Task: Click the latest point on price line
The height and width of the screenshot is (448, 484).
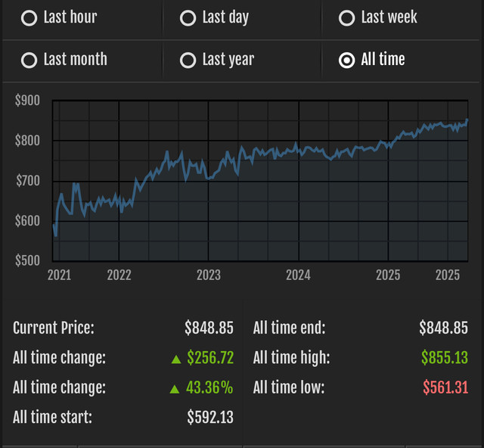Action: tap(467, 120)
